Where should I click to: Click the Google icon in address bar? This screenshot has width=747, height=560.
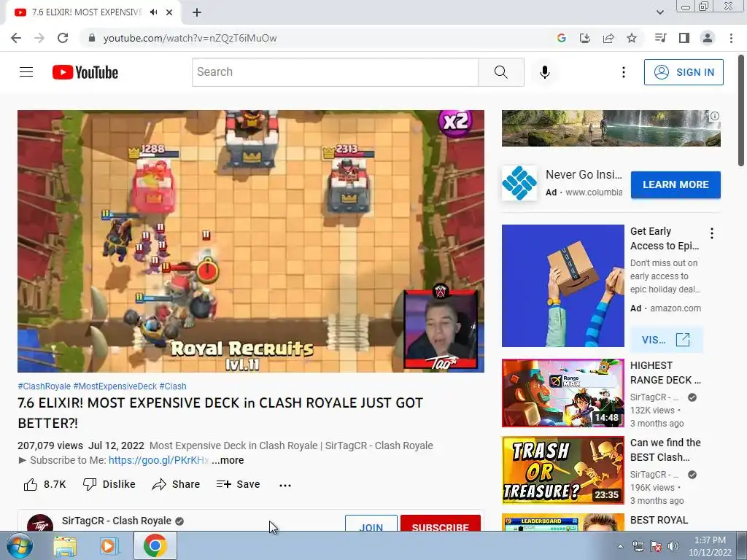[561, 38]
